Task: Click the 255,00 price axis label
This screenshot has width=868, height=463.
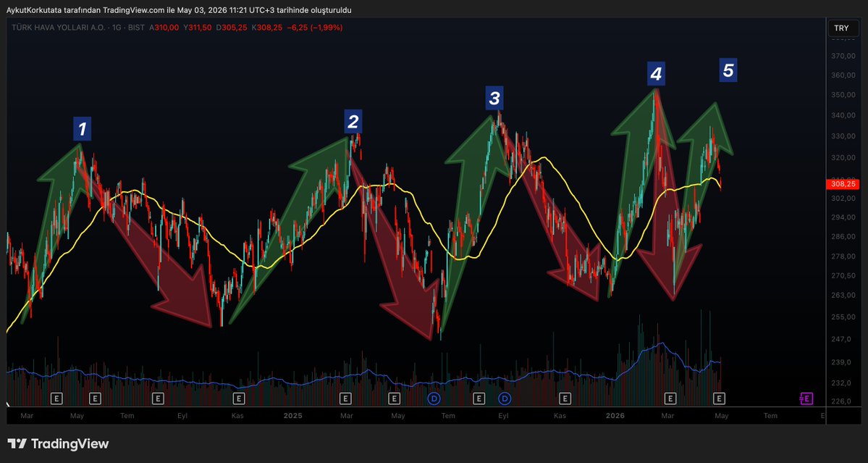Action: pyautogui.click(x=843, y=317)
